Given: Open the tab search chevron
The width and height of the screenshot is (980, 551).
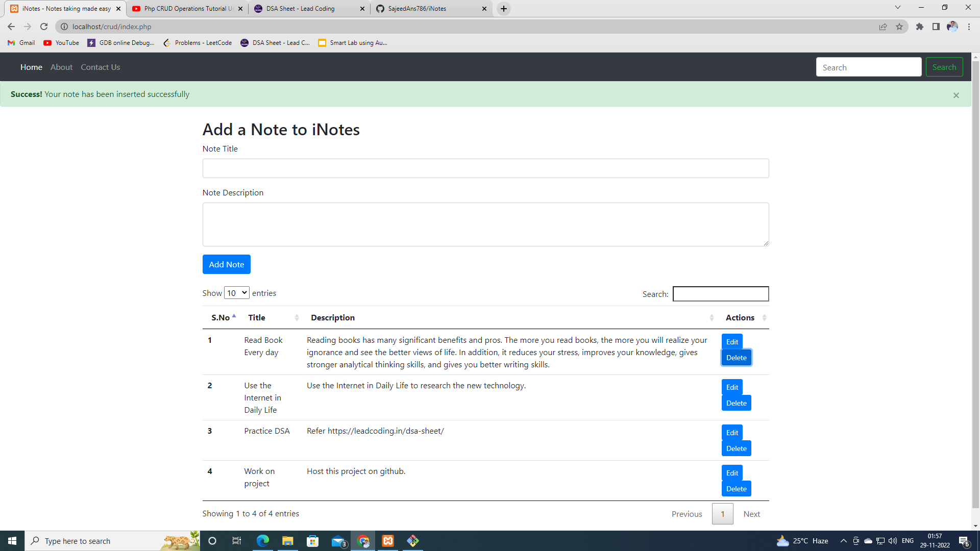Looking at the screenshot, I should click(x=898, y=8).
